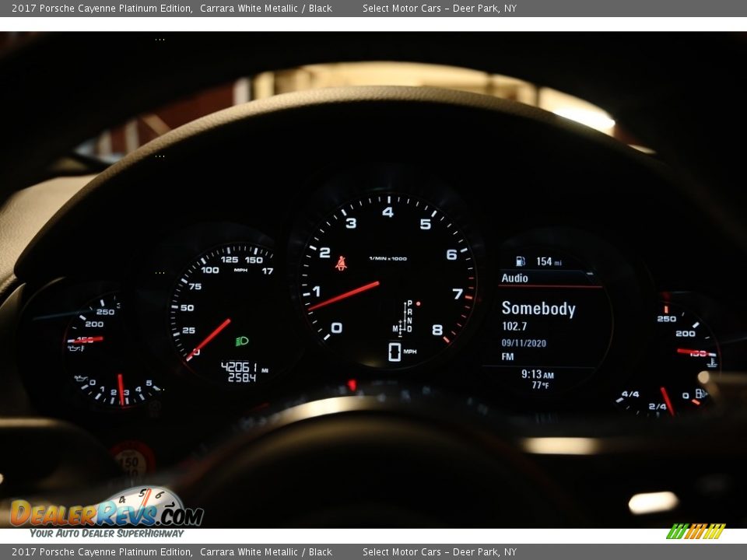Click the number 8 on the tachometer
Viewport: 747px width, 560px height.
point(437,330)
